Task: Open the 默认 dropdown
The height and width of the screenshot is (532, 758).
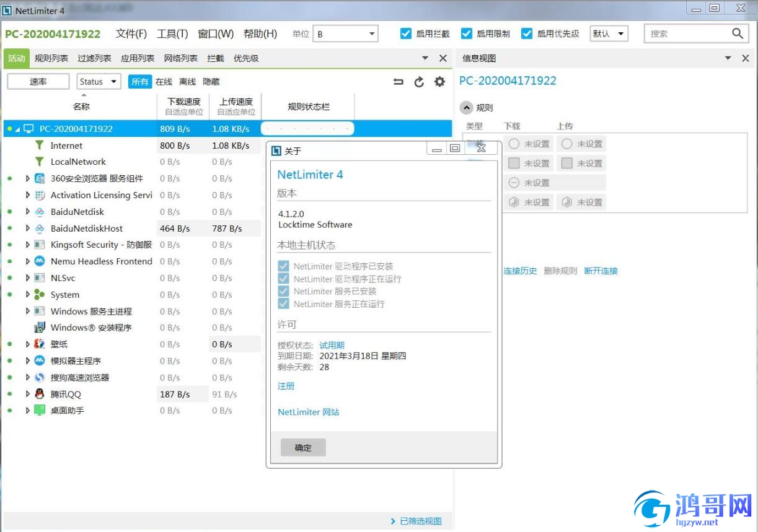Action: pyautogui.click(x=609, y=33)
